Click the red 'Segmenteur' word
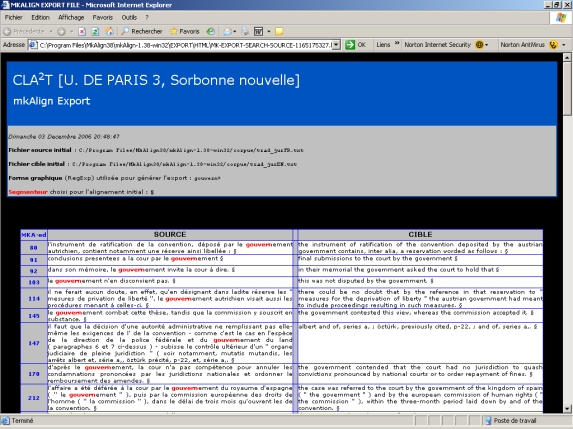573x429 pixels. point(28,192)
